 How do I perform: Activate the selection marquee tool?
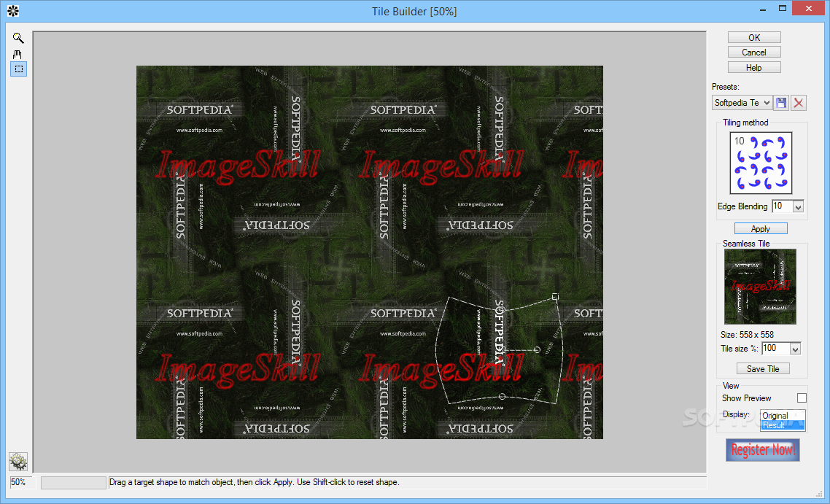[x=18, y=69]
